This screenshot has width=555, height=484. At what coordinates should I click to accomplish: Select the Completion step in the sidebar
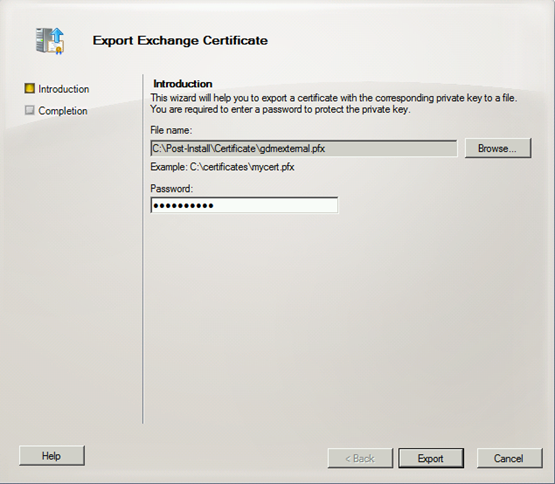(x=63, y=111)
